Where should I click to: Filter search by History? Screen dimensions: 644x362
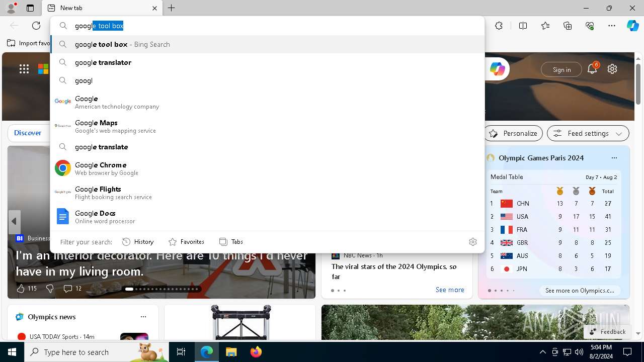point(138,242)
